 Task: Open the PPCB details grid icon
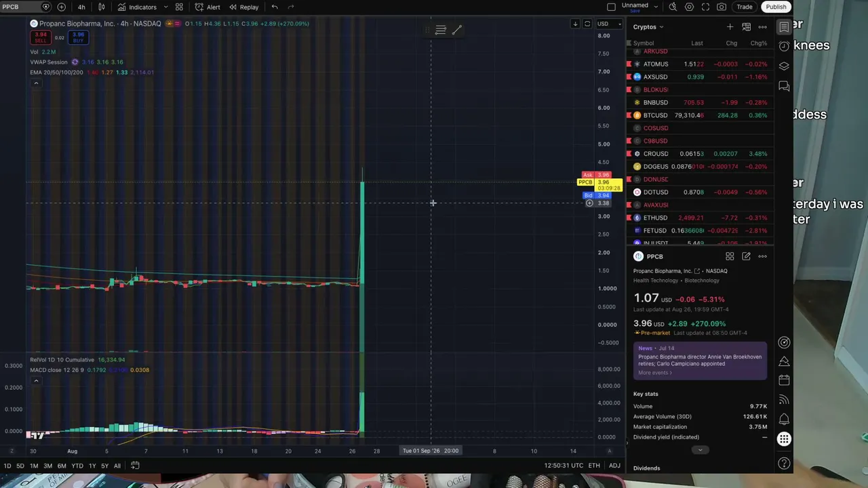coord(730,256)
